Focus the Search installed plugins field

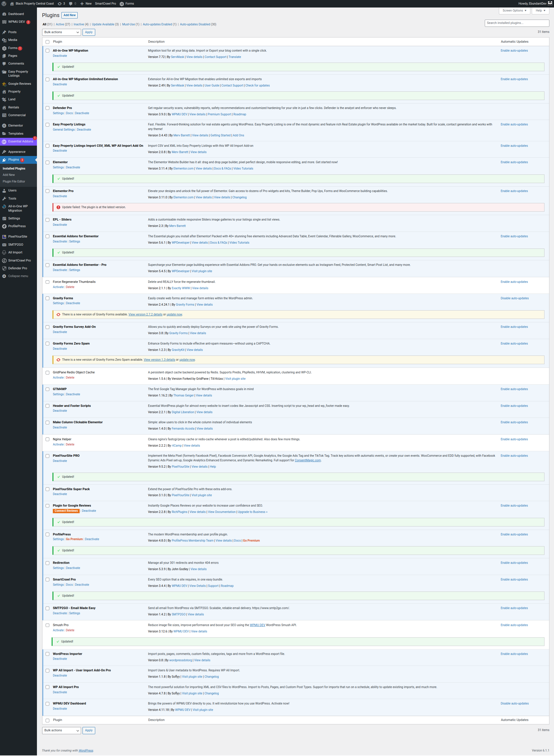point(516,23)
